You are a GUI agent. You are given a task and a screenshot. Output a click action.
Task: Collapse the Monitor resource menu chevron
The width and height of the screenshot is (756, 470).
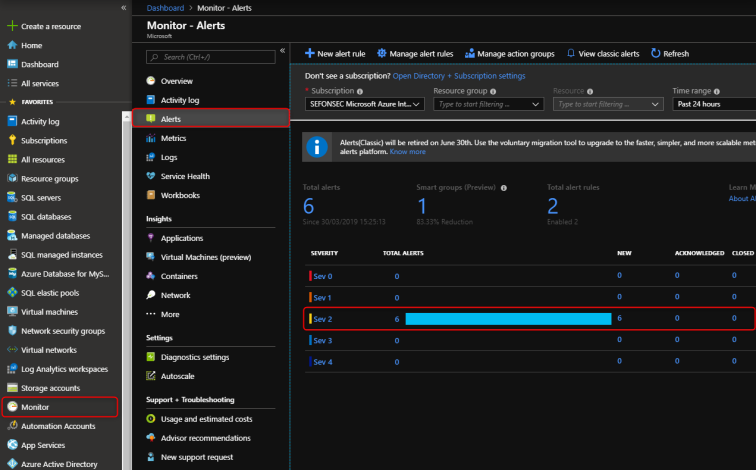point(283,51)
